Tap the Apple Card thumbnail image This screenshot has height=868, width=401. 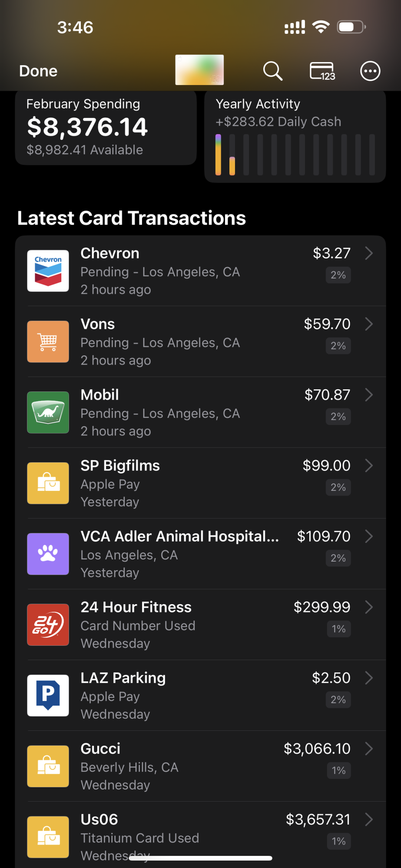pos(199,70)
